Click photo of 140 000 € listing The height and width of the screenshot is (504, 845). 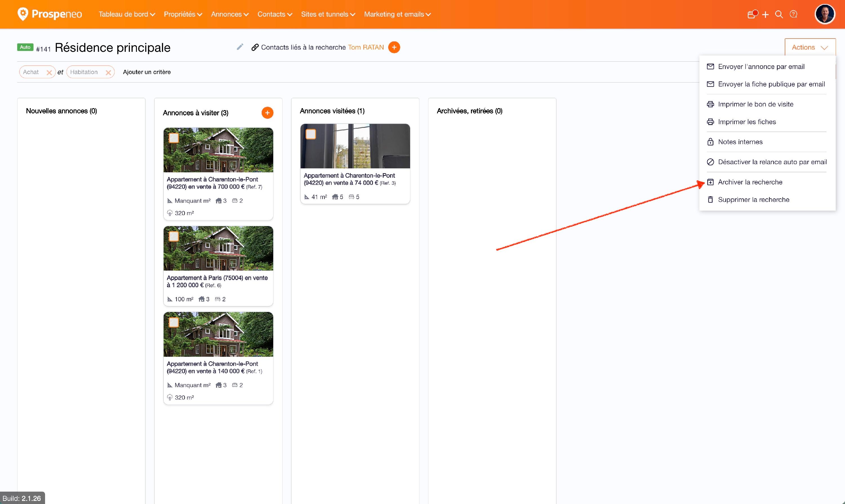tap(218, 334)
